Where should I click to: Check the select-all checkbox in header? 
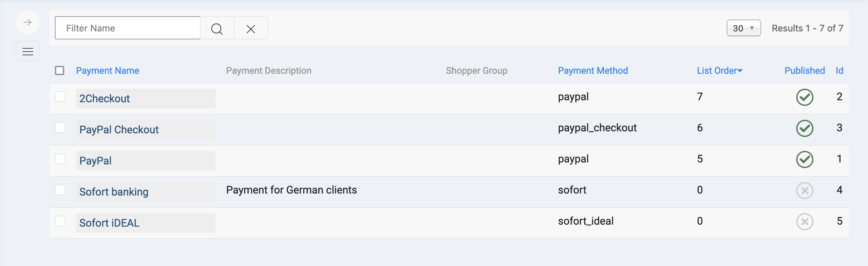(x=60, y=70)
